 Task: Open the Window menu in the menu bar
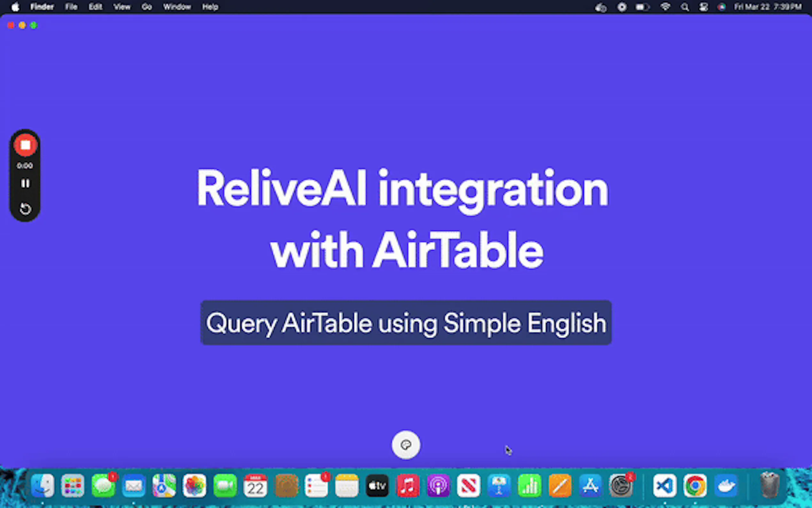[177, 7]
